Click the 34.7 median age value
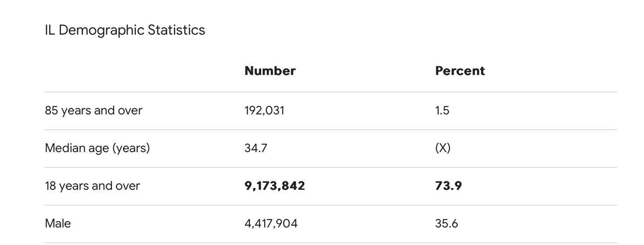The image size is (644, 245). (255, 148)
